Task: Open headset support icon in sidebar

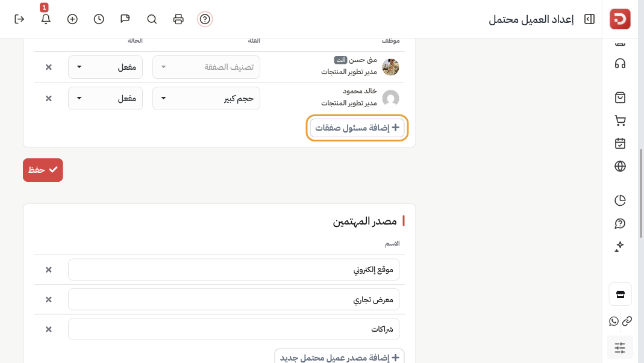Action: click(620, 64)
